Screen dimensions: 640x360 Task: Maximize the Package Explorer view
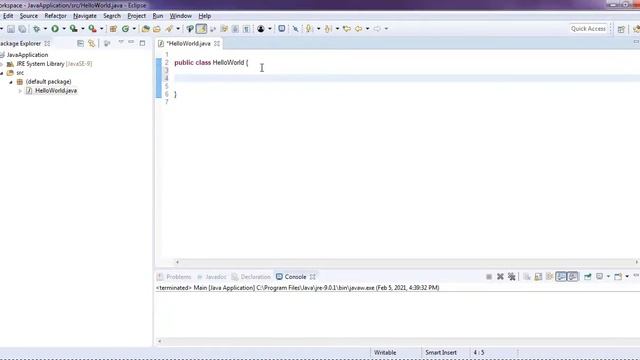(142, 43)
